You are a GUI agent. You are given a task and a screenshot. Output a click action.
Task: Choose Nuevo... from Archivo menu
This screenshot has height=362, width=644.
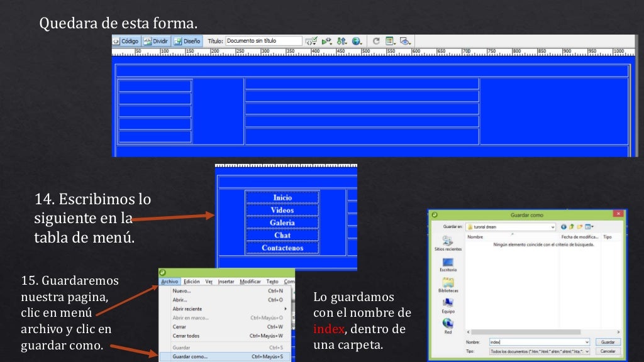[226, 290]
